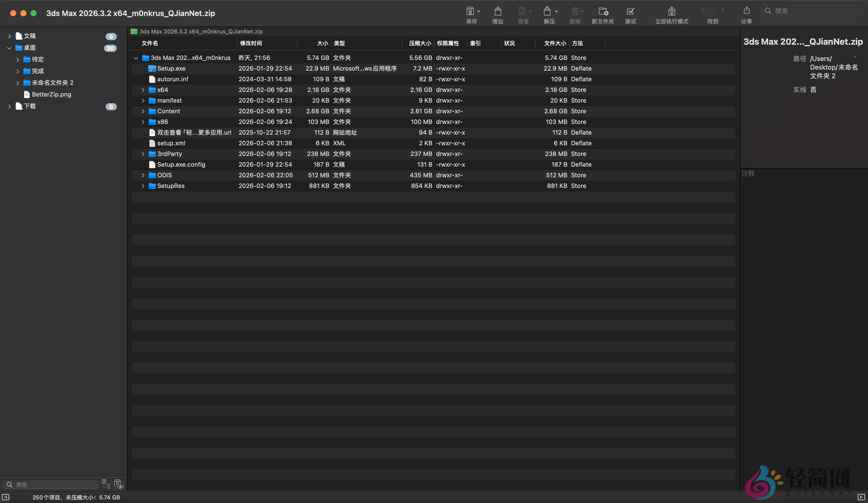Toggle left sidebar panel at status bar
Viewport: 868px width, 503px height.
6,497
